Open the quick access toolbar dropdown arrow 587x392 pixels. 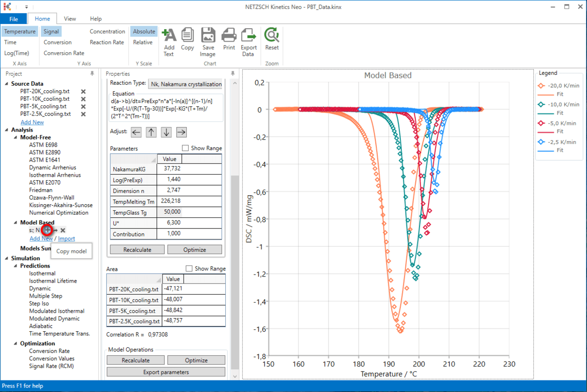coord(26,7)
